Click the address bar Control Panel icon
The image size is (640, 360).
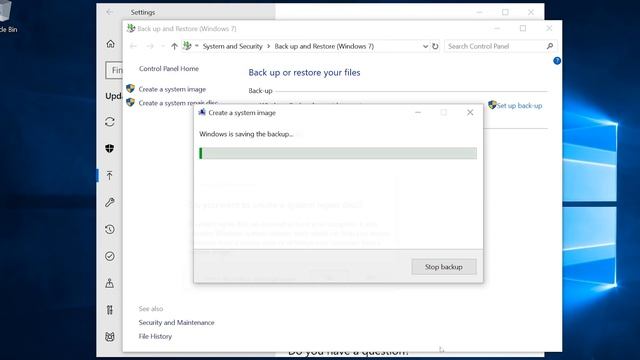pyautogui.click(x=187, y=46)
